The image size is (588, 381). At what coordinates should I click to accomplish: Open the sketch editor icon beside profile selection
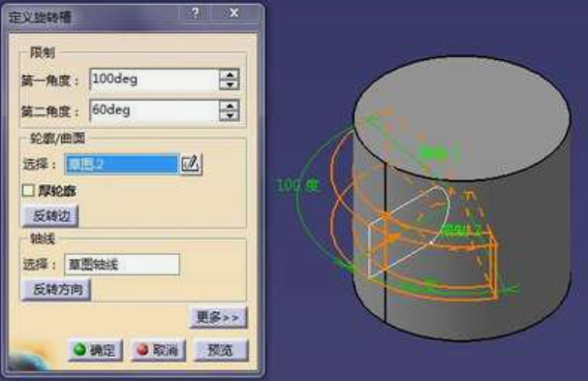[x=191, y=164]
